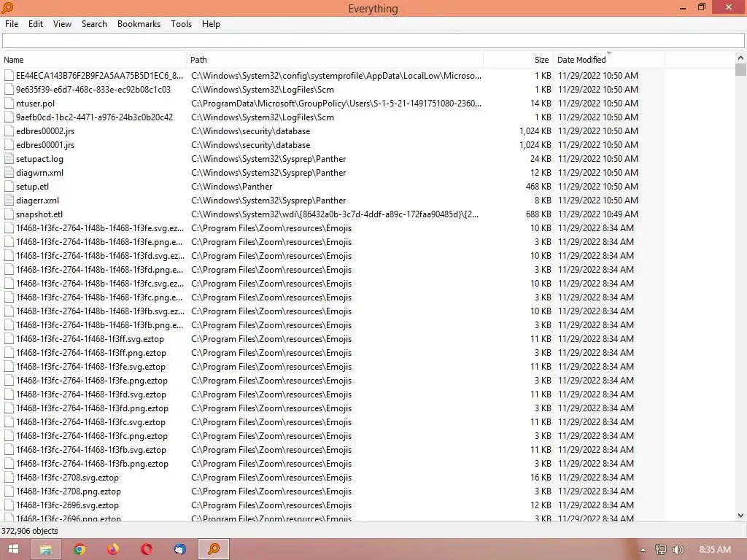This screenshot has height=560, width=747.
Task: Select the setupact.log file icon
Action: click(x=9, y=158)
